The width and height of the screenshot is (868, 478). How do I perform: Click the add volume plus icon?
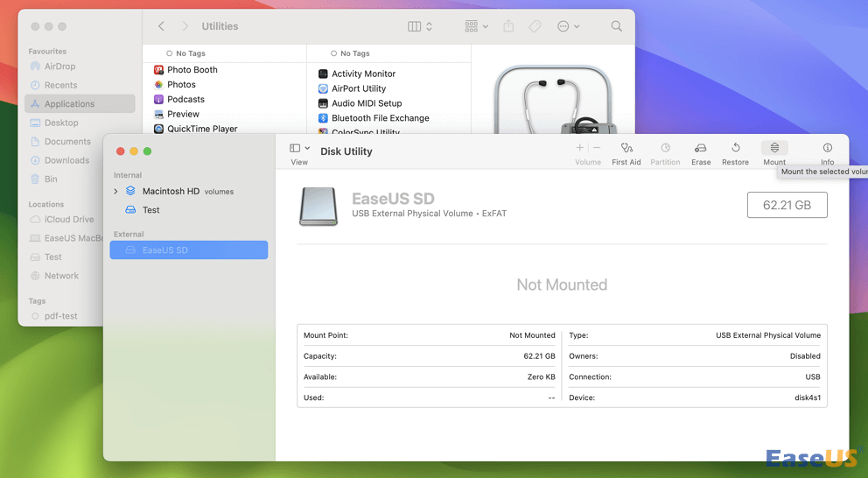579,148
